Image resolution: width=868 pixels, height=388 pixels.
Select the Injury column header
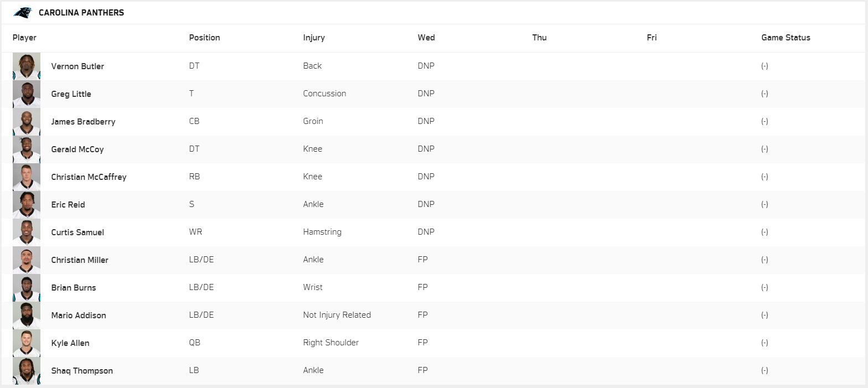(314, 38)
